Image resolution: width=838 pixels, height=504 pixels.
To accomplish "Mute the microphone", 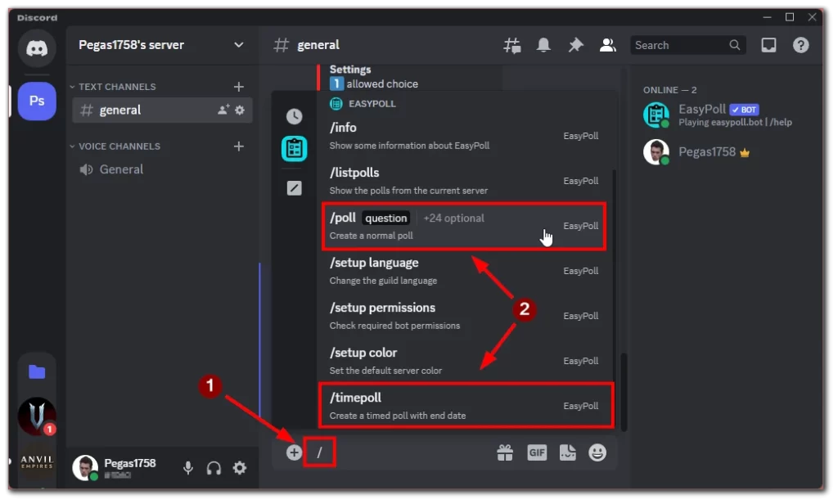I will [188, 468].
